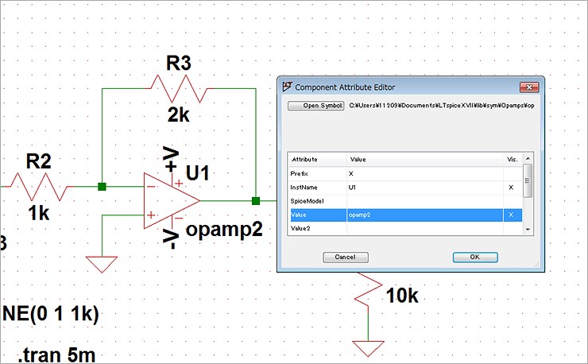This screenshot has width=588, height=364.
Task: Click the ground symbol under the 10k resistor
Action: [x=368, y=348]
